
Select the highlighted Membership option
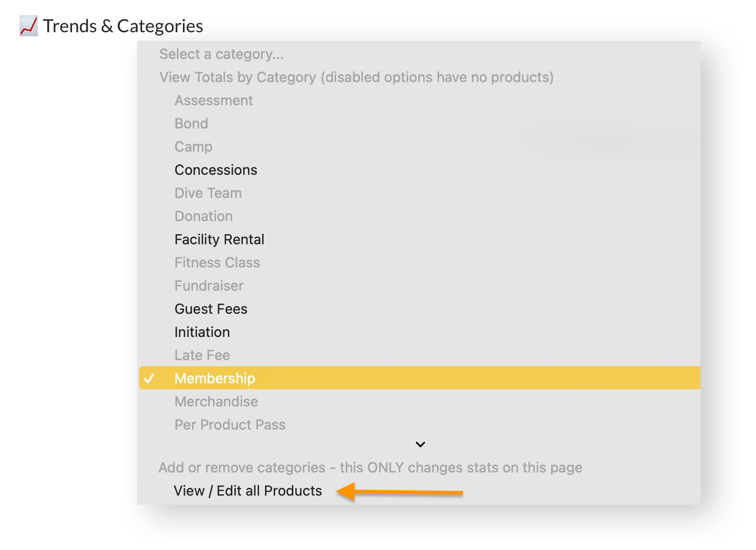[215, 378]
